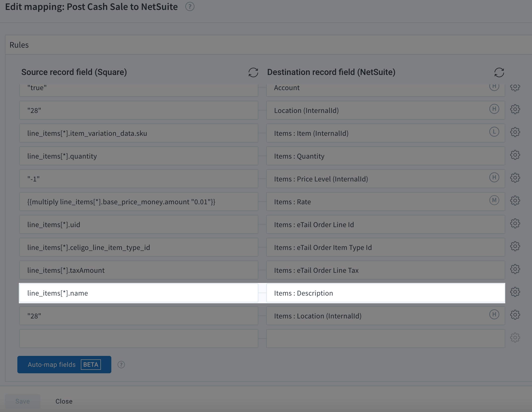Click the Save button
The image size is (532, 412).
pos(23,401)
